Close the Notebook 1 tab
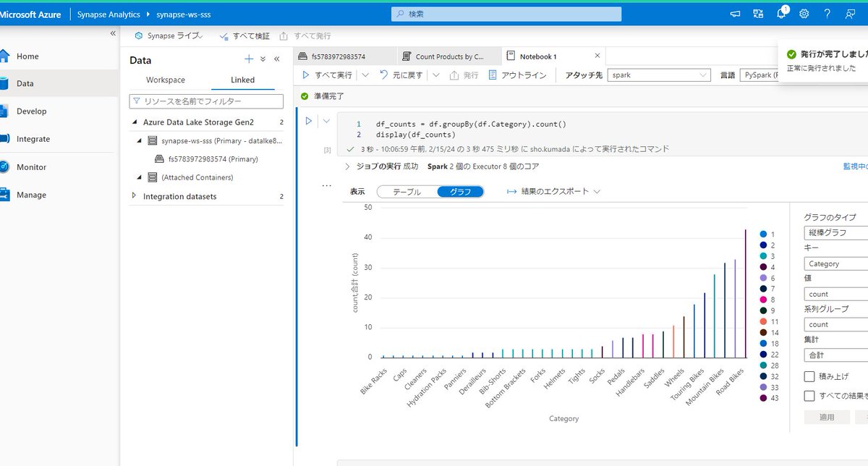 597,56
